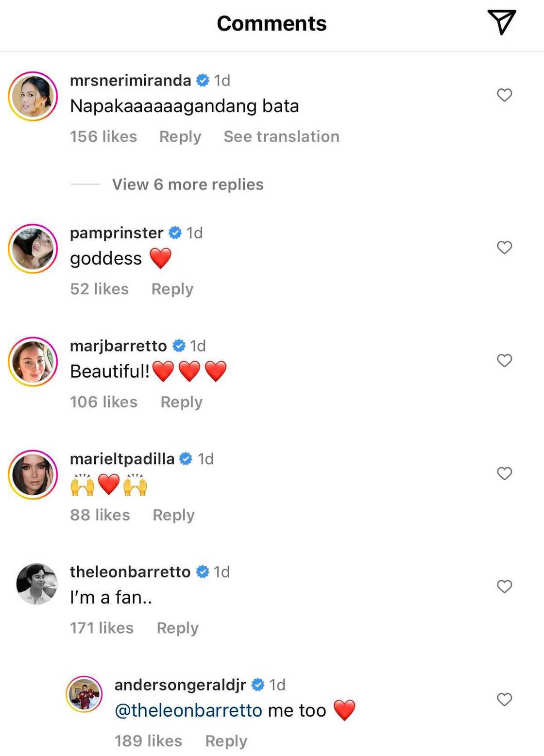Heart theleonbarretto's I'm a fan comment
This screenshot has height=756, width=544.
[x=505, y=587]
